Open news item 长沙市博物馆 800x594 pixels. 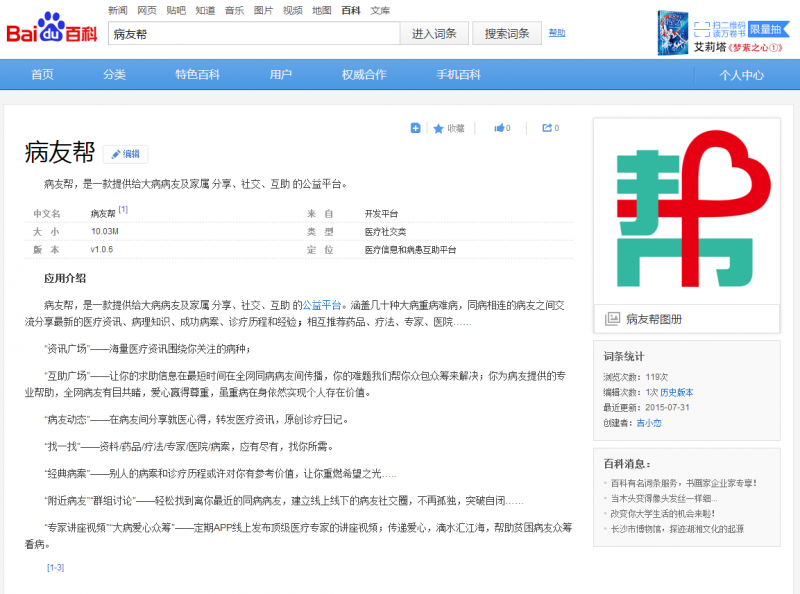[677, 529]
